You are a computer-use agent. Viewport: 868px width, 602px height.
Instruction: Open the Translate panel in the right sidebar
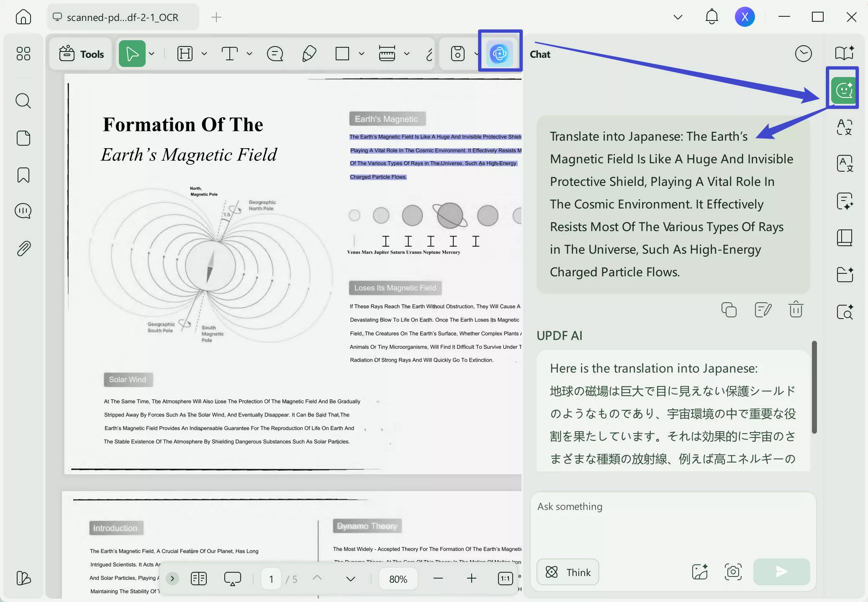(x=845, y=163)
